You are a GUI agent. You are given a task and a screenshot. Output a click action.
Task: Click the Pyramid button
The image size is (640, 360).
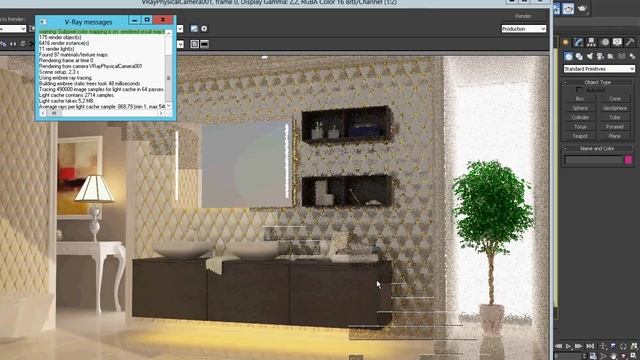click(x=615, y=127)
